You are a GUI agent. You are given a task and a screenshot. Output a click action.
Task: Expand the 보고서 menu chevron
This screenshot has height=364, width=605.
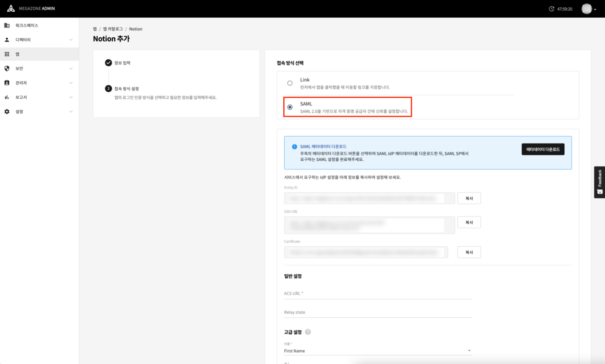point(71,97)
